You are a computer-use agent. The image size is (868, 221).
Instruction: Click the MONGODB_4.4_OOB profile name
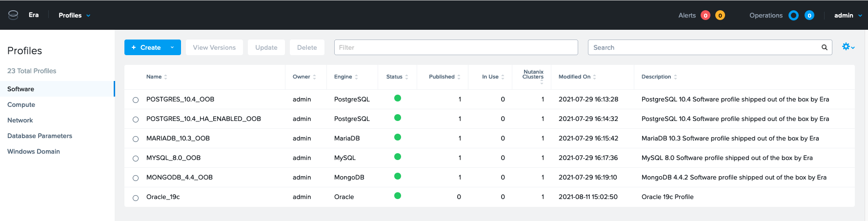tap(180, 178)
